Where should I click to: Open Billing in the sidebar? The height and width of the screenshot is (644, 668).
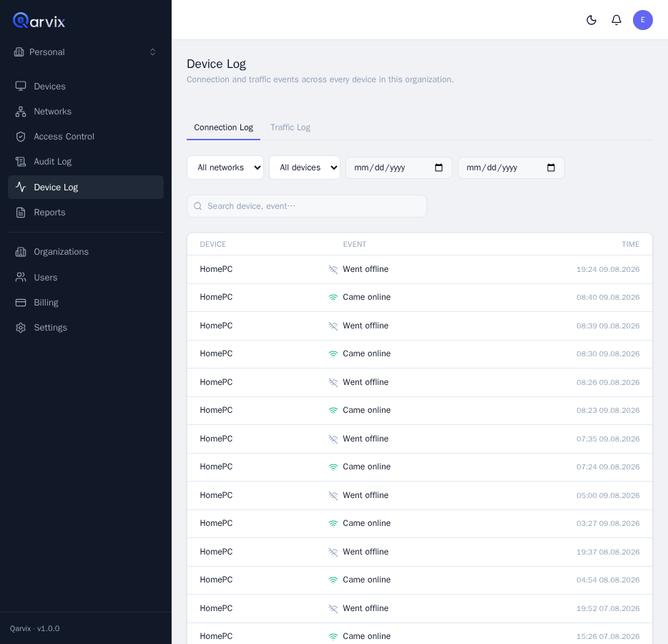coord(86,302)
